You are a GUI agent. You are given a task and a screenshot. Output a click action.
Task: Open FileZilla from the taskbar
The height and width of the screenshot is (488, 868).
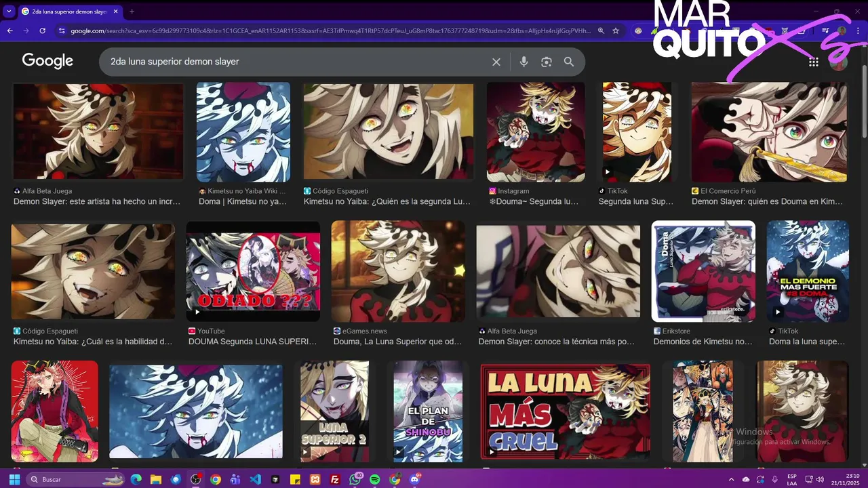tap(335, 479)
